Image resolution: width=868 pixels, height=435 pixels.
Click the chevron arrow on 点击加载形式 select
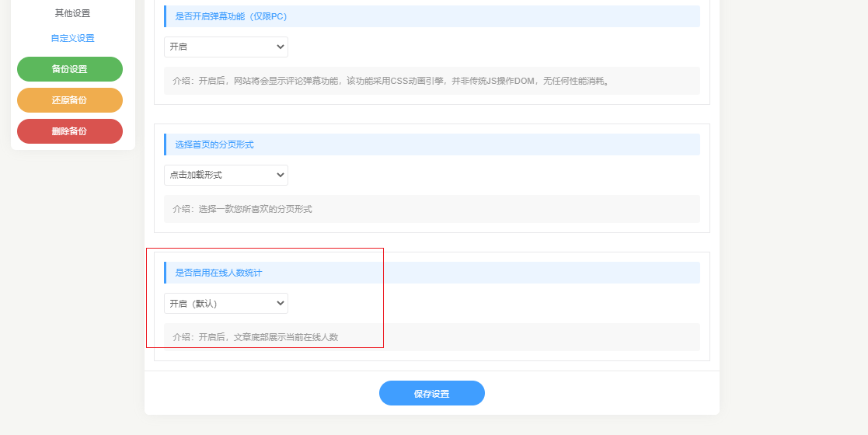(281, 176)
